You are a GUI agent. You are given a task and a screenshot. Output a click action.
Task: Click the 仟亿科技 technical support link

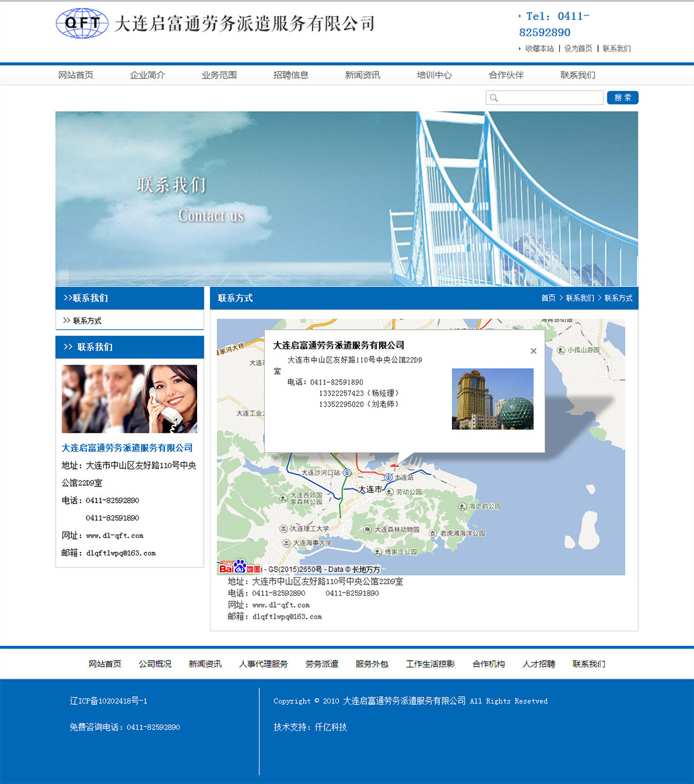coord(331,727)
